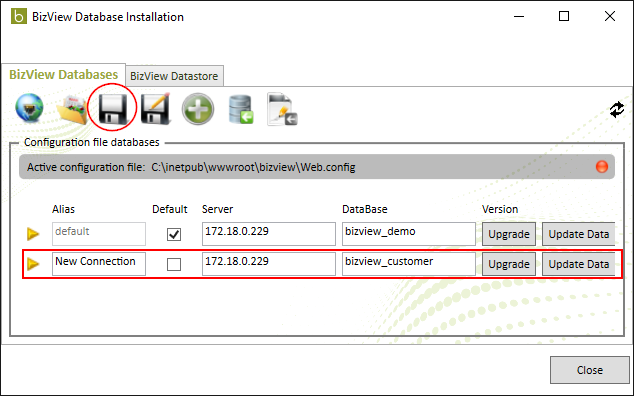Click the globe network connection icon
634x396 pixels.
point(29,108)
